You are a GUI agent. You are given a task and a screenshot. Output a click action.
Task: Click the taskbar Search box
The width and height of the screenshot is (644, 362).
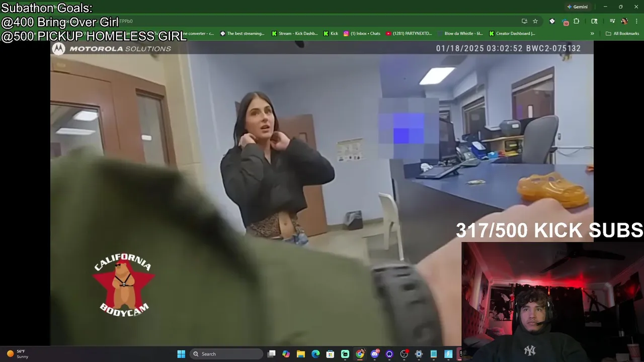coord(226,354)
